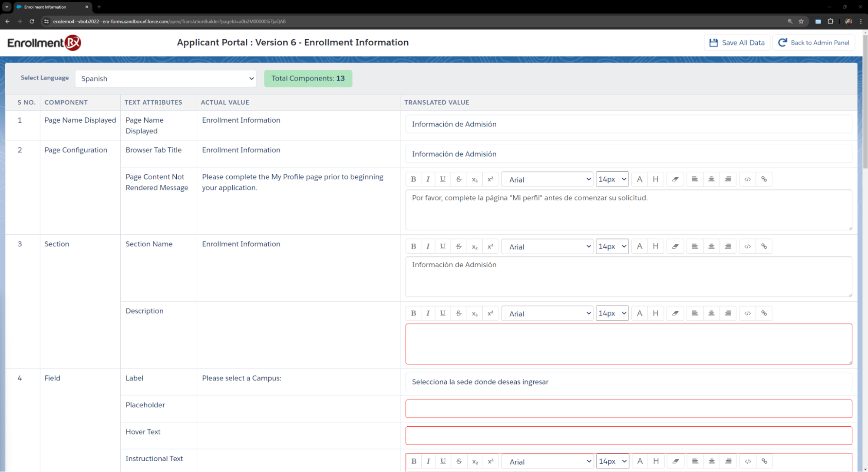The height and width of the screenshot is (472, 868).
Task: Open Arial font dropdown in Section Name toolbar
Action: (x=547, y=246)
